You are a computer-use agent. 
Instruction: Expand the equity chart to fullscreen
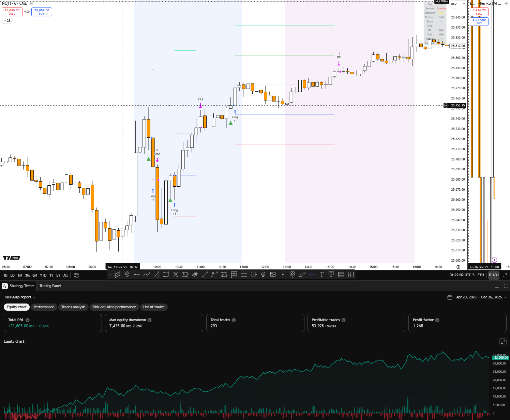(x=503, y=342)
